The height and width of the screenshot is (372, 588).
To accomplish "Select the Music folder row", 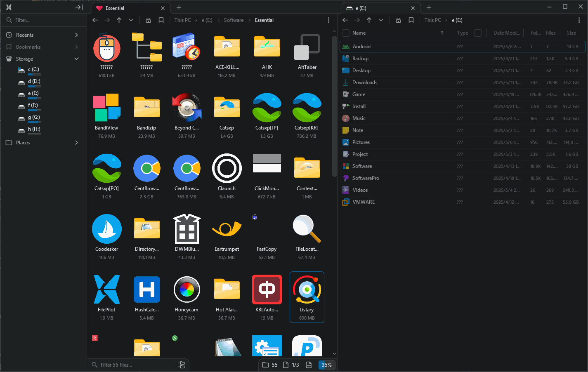I will pos(463,118).
